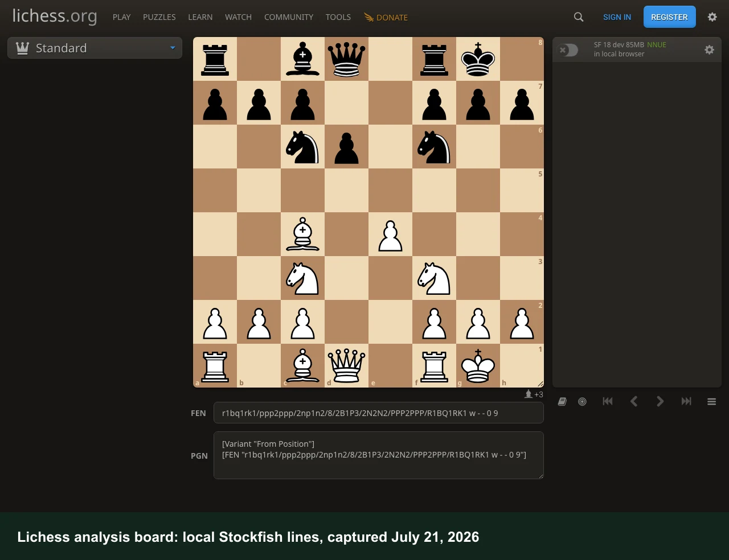
Task: Jump to last move button
Action: [x=686, y=401]
